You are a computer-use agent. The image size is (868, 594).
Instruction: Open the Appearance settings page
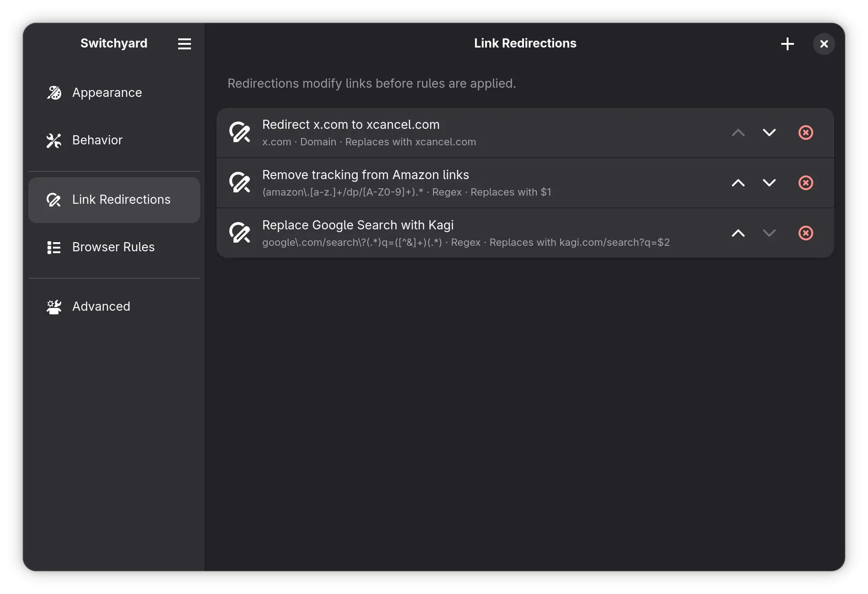point(114,93)
